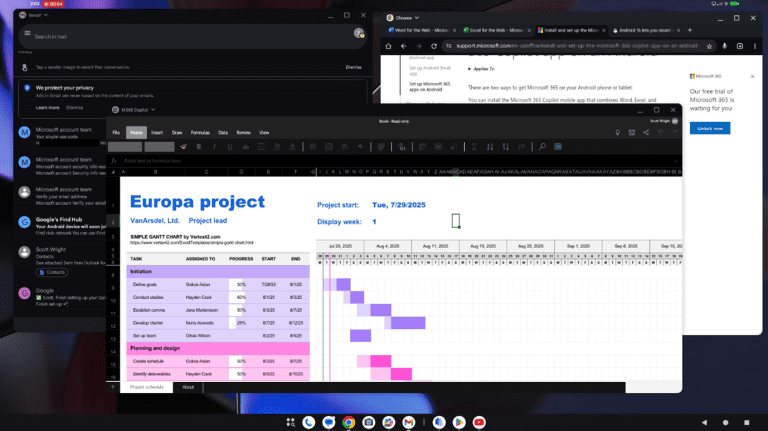Viewport: 768px width, 431px height.
Task: Open the Formulas ribbon tab
Action: [x=200, y=133]
